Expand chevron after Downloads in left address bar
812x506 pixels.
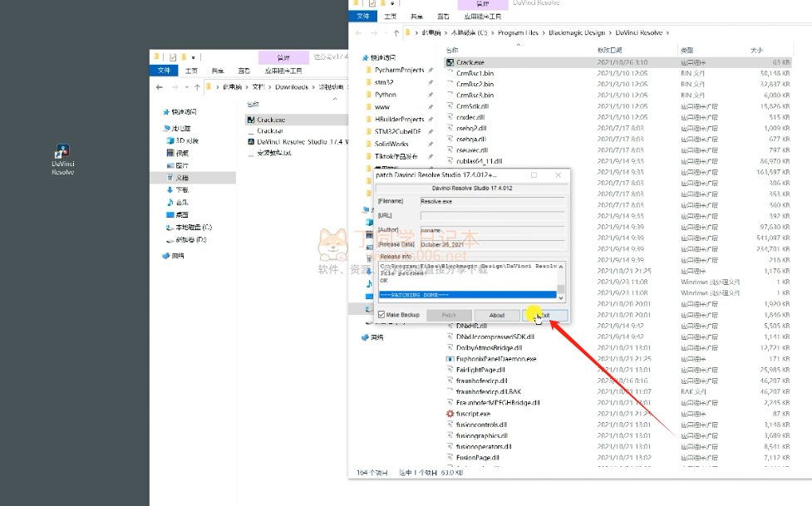coord(313,87)
